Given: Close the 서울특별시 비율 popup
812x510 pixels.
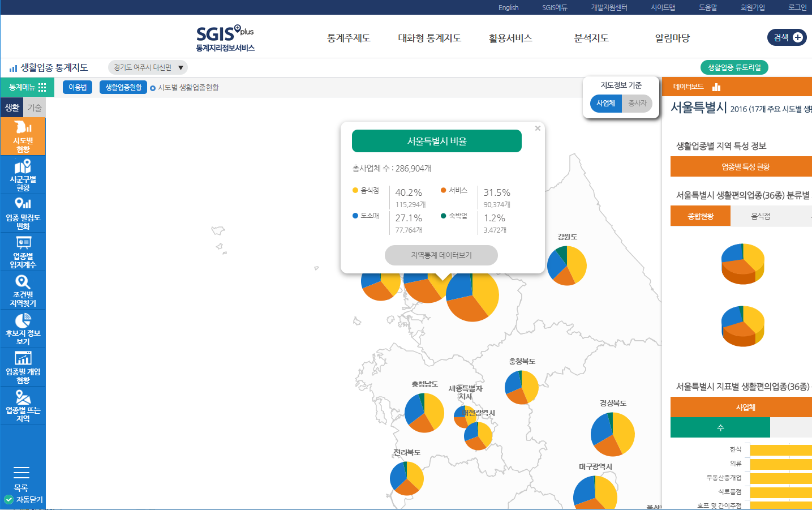Looking at the screenshot, I should (x=538, y=128).
